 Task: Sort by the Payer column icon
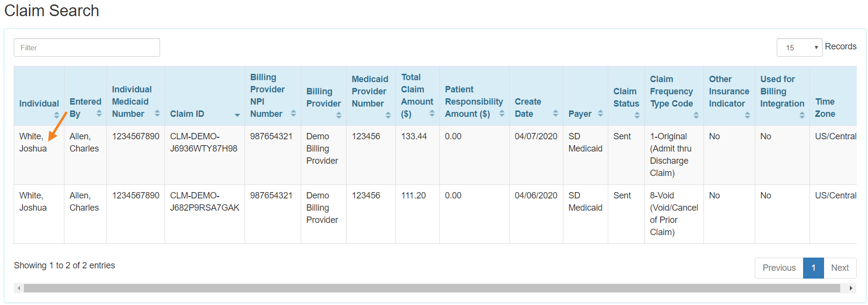[x=600, y=113]
